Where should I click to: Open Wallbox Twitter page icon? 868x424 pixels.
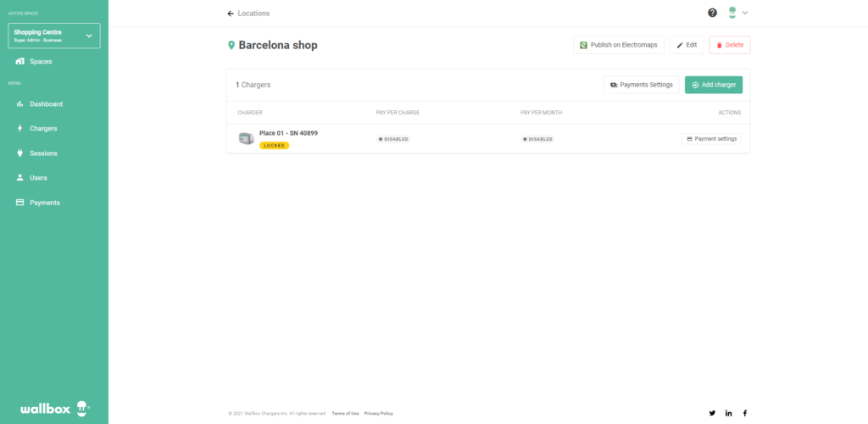point(712,413)
